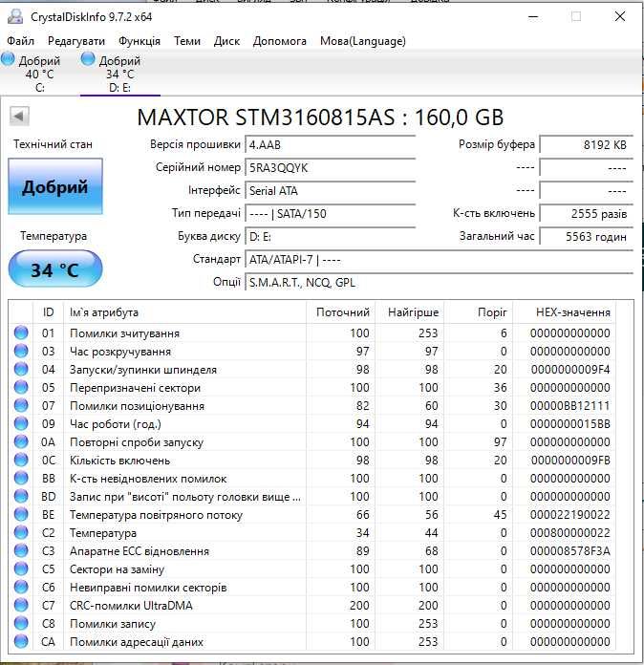Click HEX value 0000000015BB
Viewport: 644px width, 665px height.
click(x=569, y=424)
